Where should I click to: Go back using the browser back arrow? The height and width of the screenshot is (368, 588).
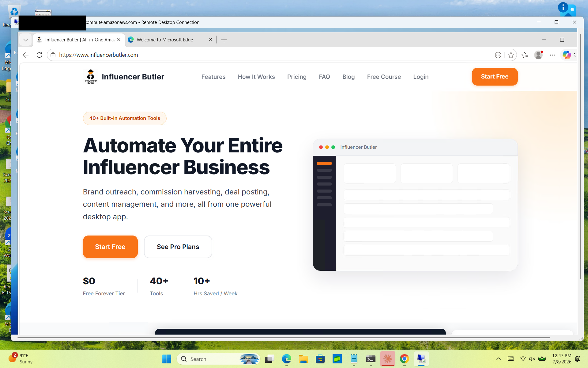[26, 55]
